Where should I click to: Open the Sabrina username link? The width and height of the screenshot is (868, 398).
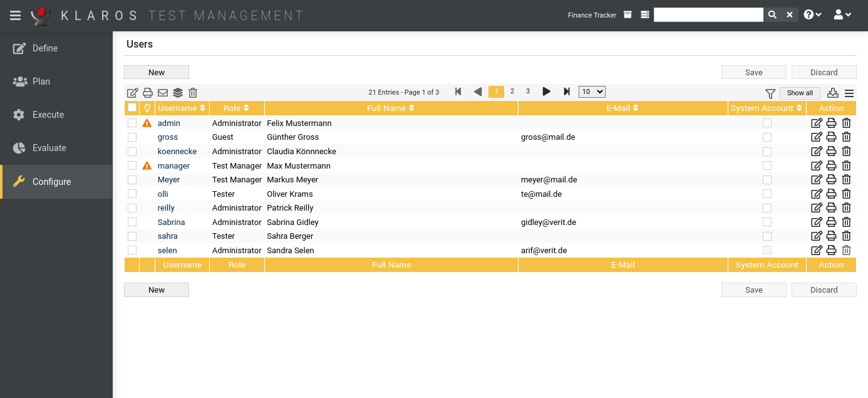pyautogui.click(x=171, y=222)
